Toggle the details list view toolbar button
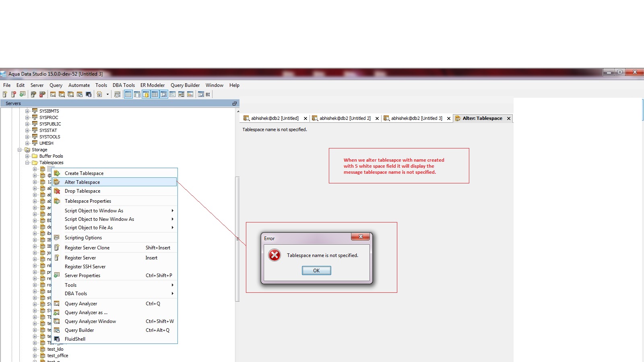The width and height of the screenshot is (644, 362). (173, 95)
